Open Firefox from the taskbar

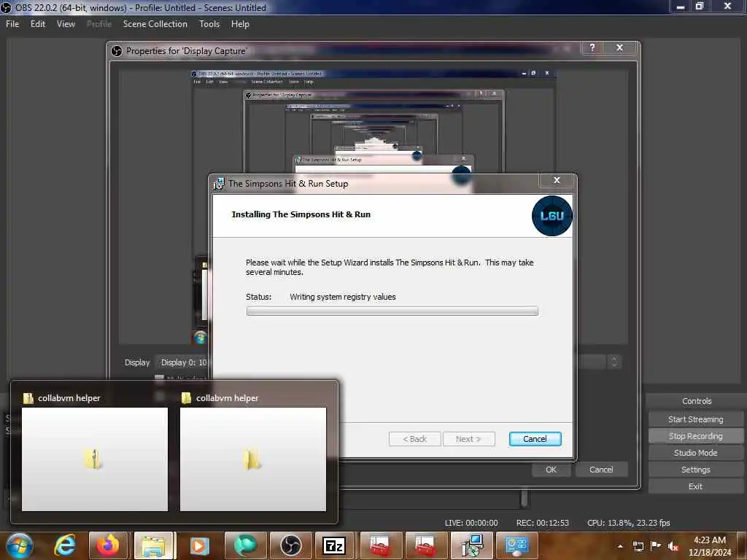(x=108, y=545)
